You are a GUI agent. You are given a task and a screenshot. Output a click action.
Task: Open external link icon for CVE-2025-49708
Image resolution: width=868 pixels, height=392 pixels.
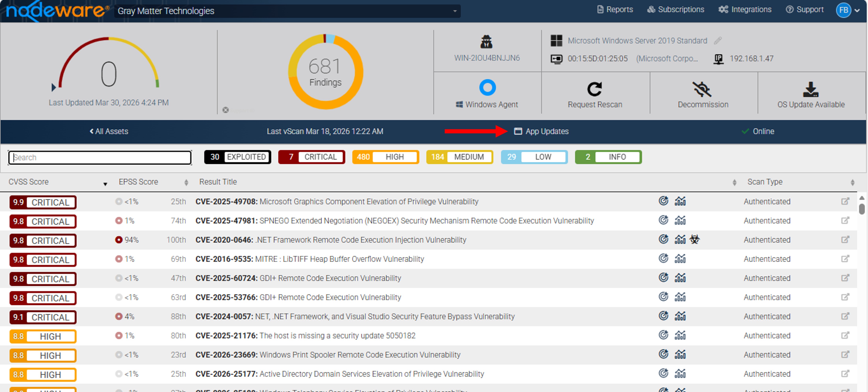845,201
